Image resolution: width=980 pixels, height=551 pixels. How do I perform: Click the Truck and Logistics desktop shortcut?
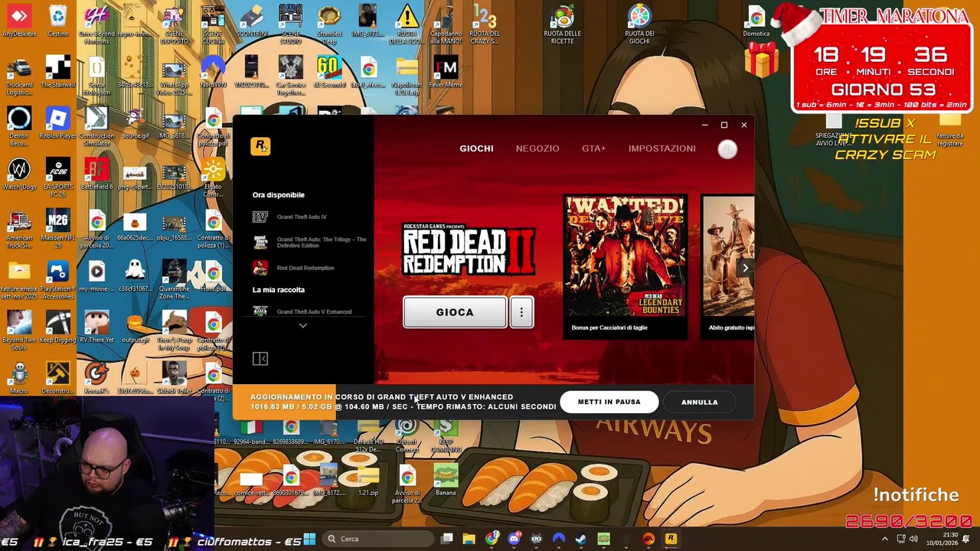click(19, 76)
